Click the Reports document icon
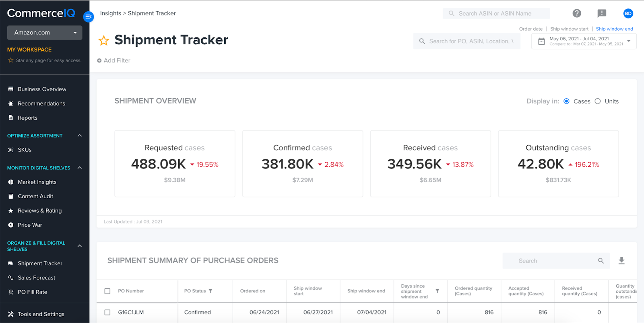Viewport: 644px width, 323px height. coord(11,118)
